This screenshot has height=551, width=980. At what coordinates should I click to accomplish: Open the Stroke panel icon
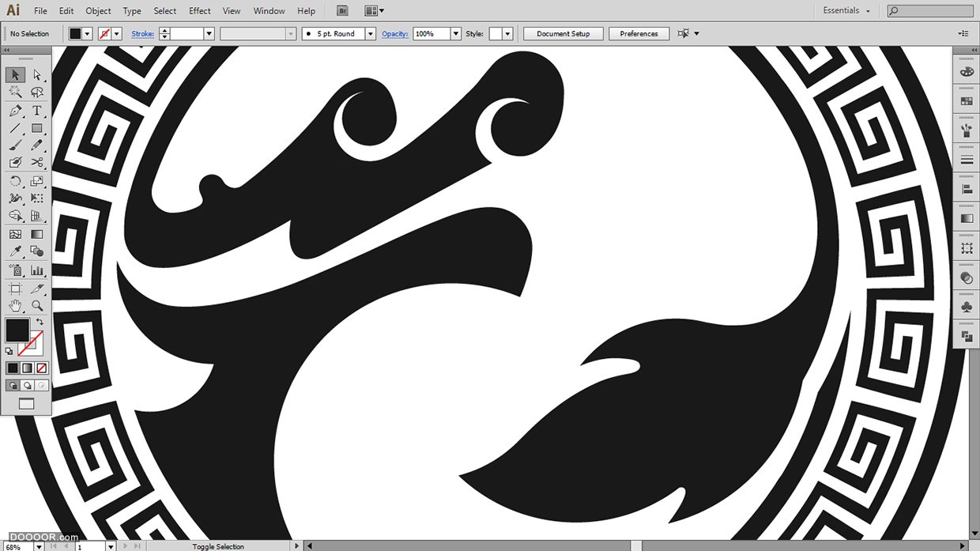point(967,160)
